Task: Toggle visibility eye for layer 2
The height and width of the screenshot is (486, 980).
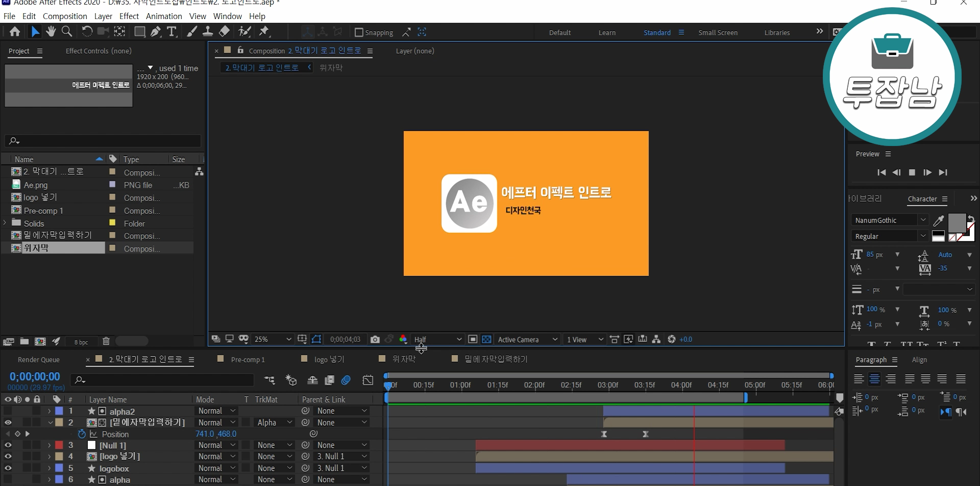Action: (8, 423)
